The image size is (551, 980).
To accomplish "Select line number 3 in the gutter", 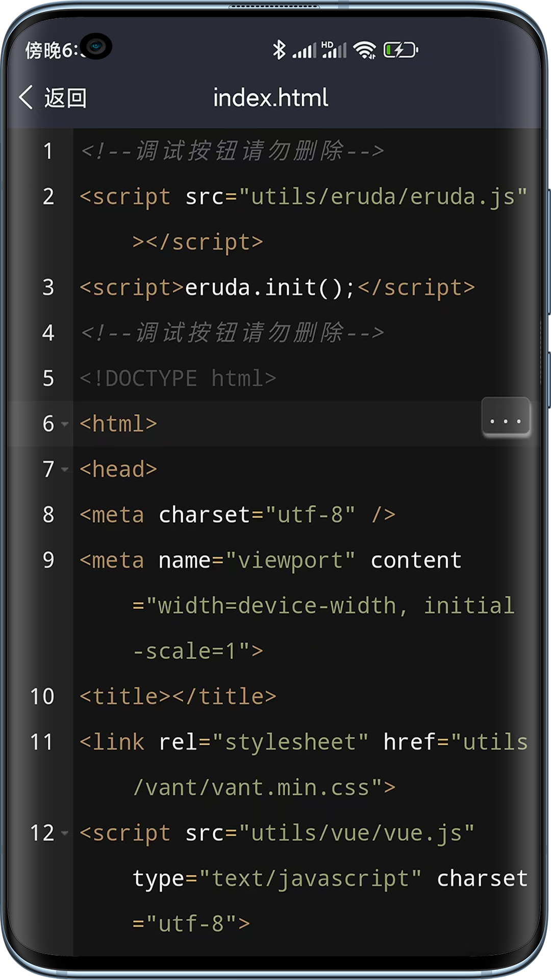I will [x=48, y=287].
